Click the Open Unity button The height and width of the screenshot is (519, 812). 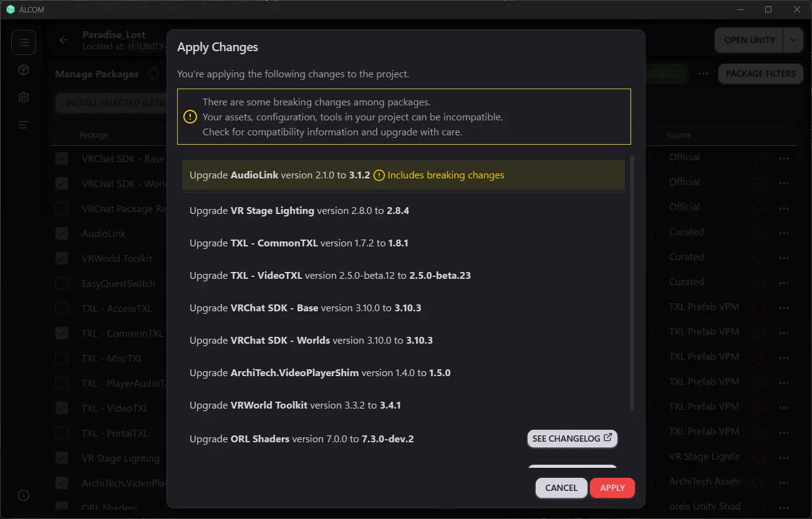(x=749, y=40)
